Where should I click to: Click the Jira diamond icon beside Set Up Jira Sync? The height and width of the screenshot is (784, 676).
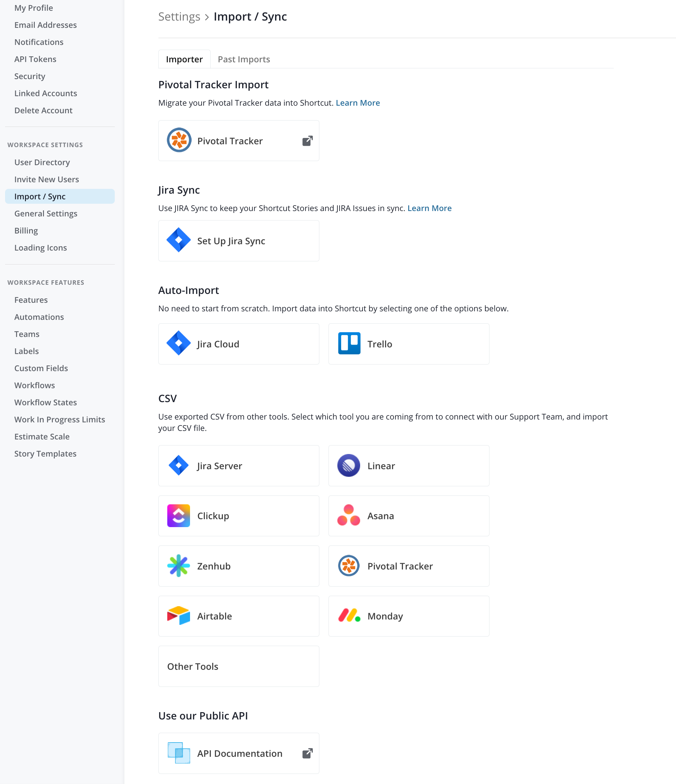pos(178,240)
